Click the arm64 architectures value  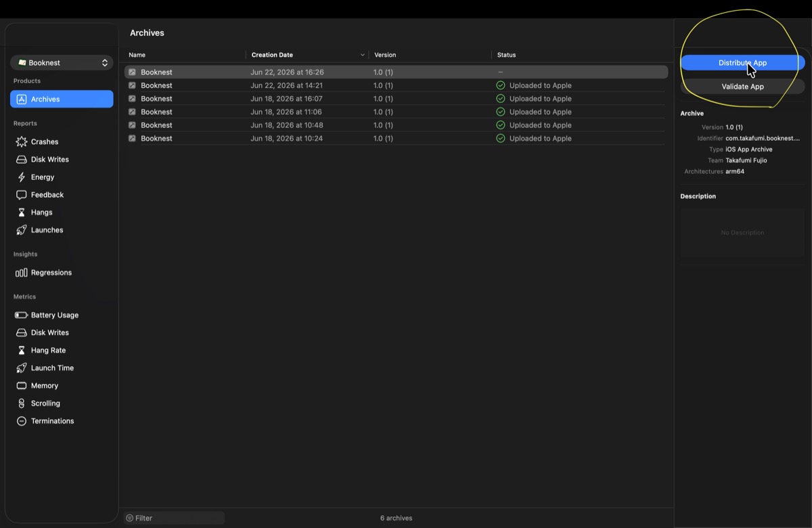pyautogui.click(x=735, y=171)
